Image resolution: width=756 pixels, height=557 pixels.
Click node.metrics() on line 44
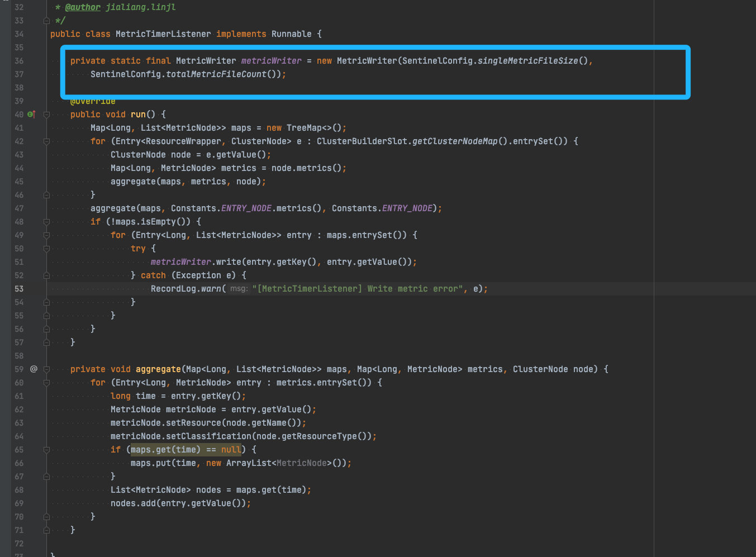tap(306, 168)
